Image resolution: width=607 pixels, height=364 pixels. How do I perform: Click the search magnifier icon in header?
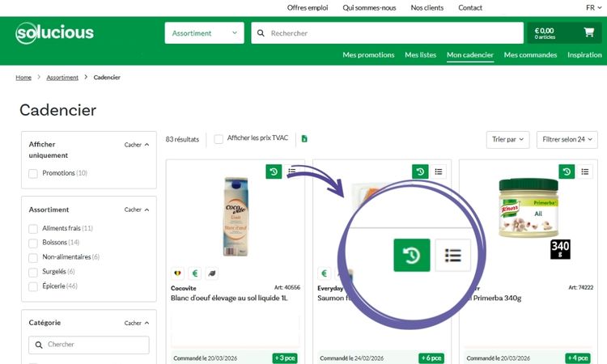[x=261, y=33]
